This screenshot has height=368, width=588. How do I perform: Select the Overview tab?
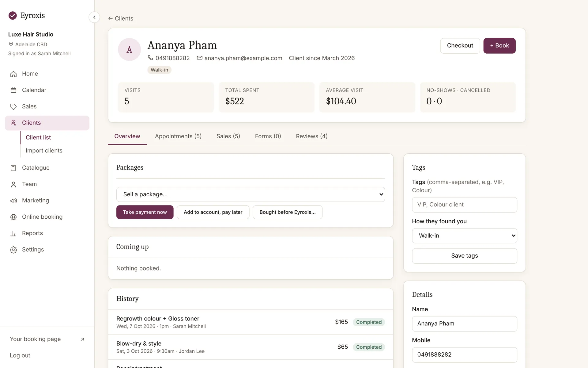(127, 136)
